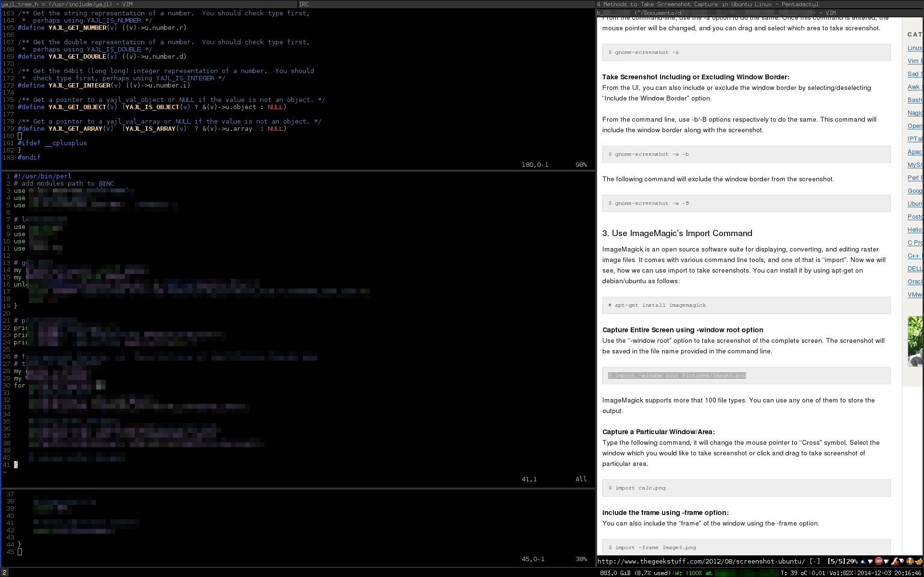This screenshot has width=924, height=577.
Task: Click the '#ifdef __cplusplus' line in VIM
Action: (x=52, y=143)
